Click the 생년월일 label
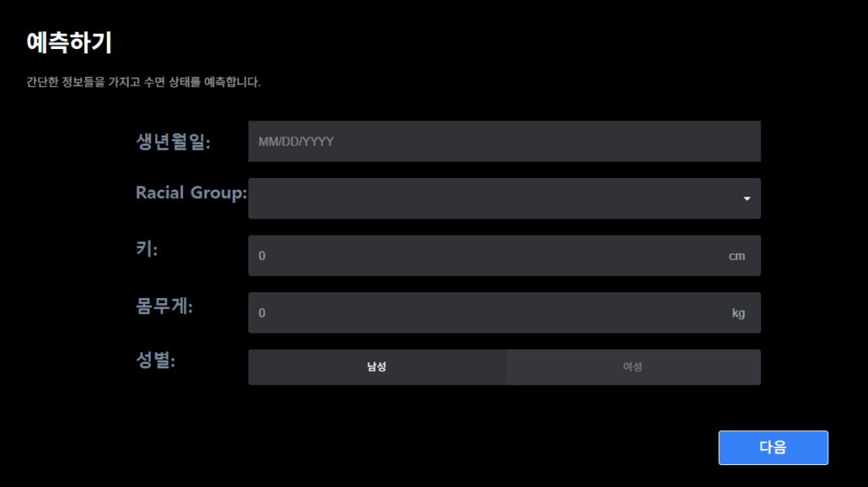 point(173,141)
